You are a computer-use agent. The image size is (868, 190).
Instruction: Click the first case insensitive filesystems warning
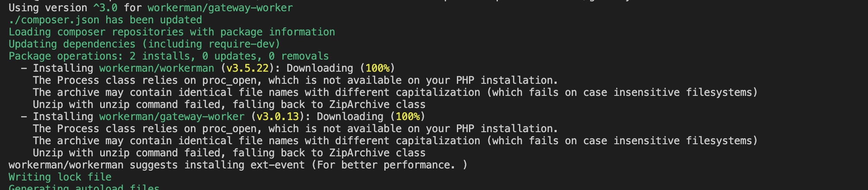(x=395, y=92)
